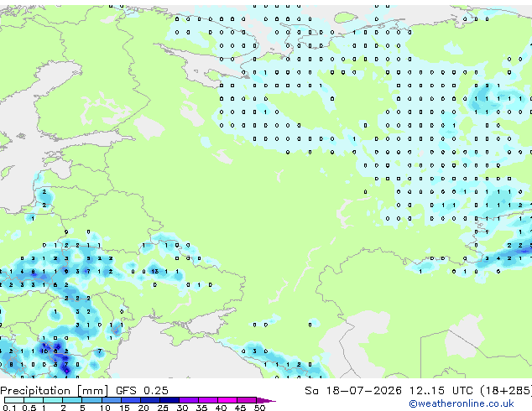Click the 40–45 mm legend swatch

[227, 400]
